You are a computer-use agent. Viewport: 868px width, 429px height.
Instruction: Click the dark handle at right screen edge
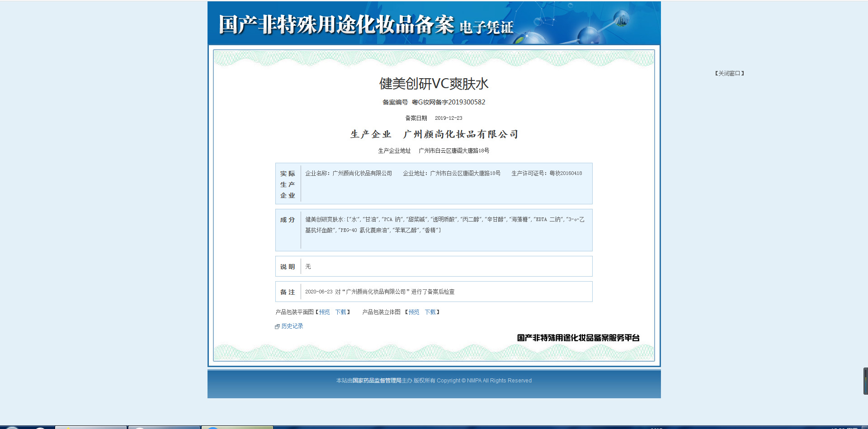[865, 381]
